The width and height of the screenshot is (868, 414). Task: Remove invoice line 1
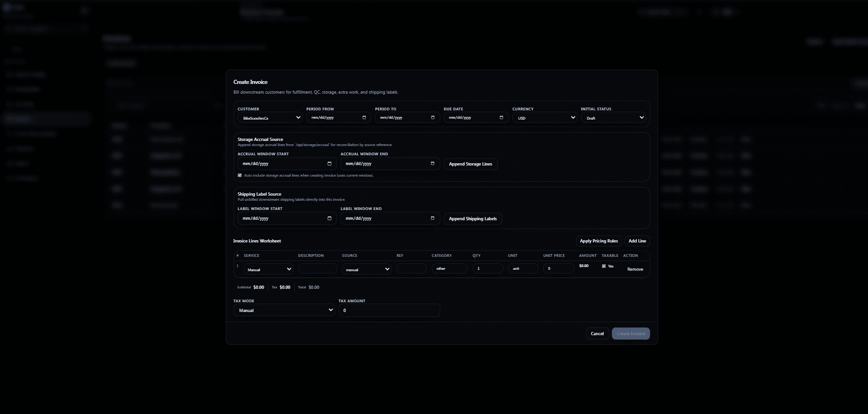pos(635,269)
